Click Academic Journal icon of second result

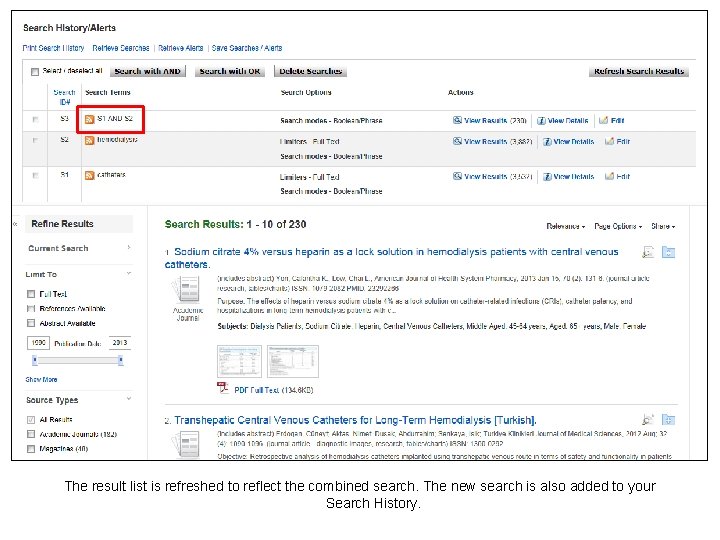coord(187,445)
